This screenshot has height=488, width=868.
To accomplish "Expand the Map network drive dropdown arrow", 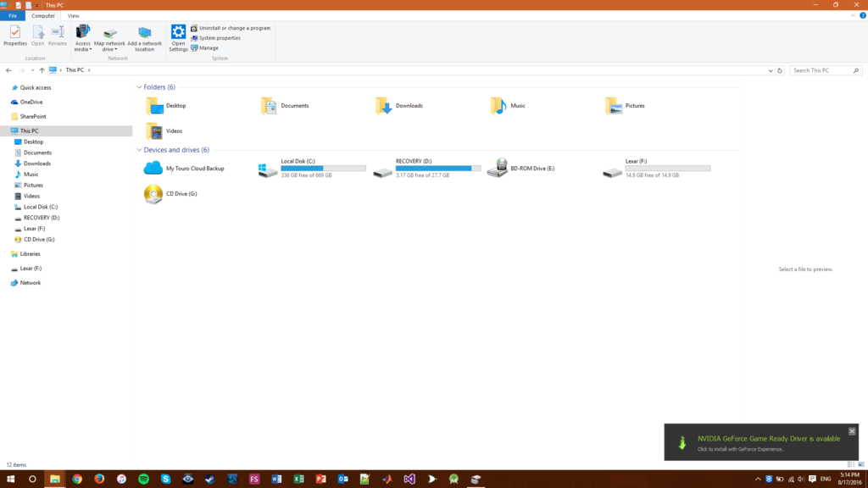I will (x=115, y=48).
